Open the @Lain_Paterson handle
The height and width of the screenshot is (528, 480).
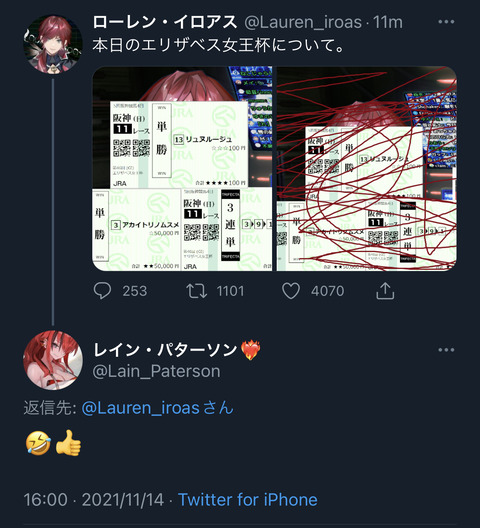point(156,371)
